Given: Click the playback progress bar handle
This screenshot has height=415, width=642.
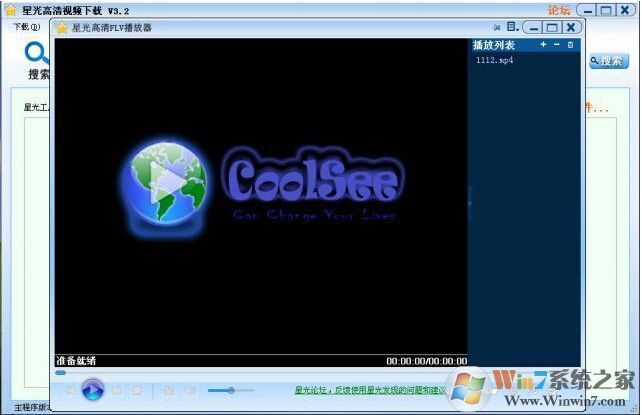Looking at the screenshot, I should pyautogui.click(x=61, y=372).
